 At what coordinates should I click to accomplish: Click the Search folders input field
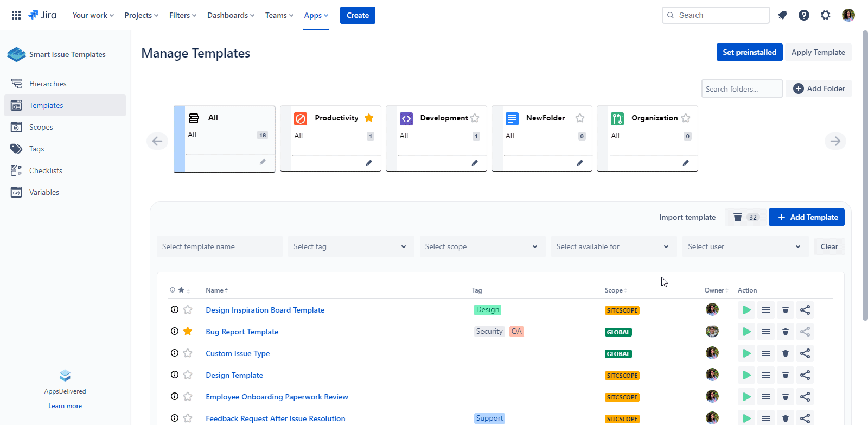pos(741,89)
